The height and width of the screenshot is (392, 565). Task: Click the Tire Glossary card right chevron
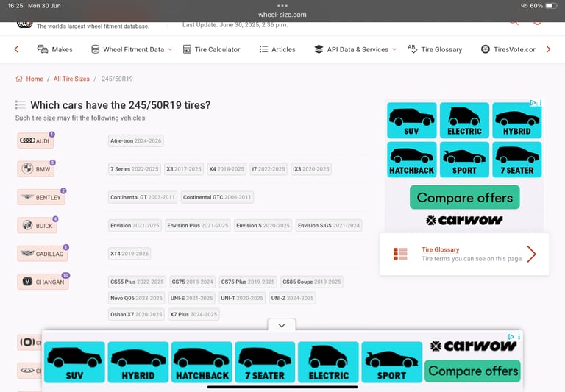click(531, 254)
